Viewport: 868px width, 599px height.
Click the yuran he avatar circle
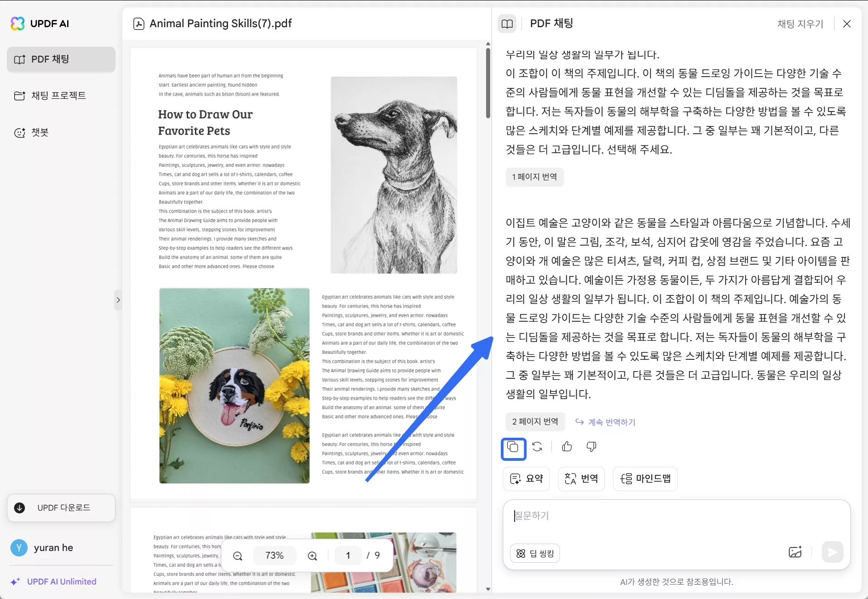click(19, 548)
